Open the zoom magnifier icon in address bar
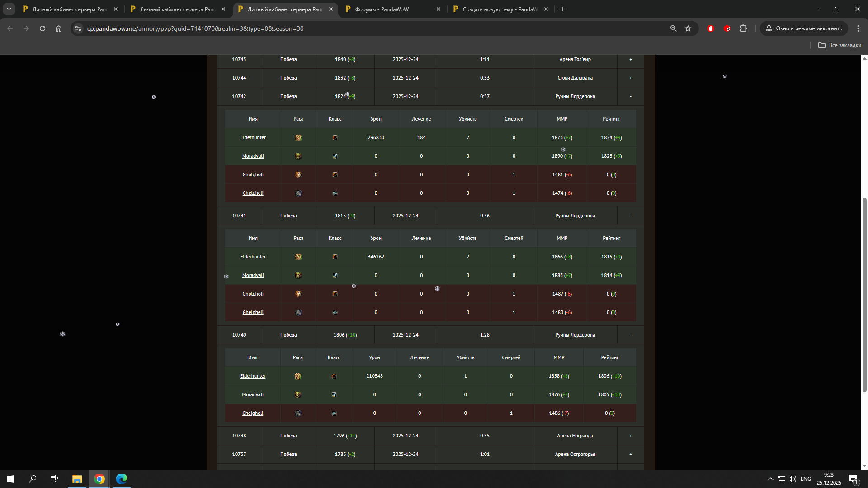Image resolution: width=868 pixels, height=488 pixels. (673, 28)
